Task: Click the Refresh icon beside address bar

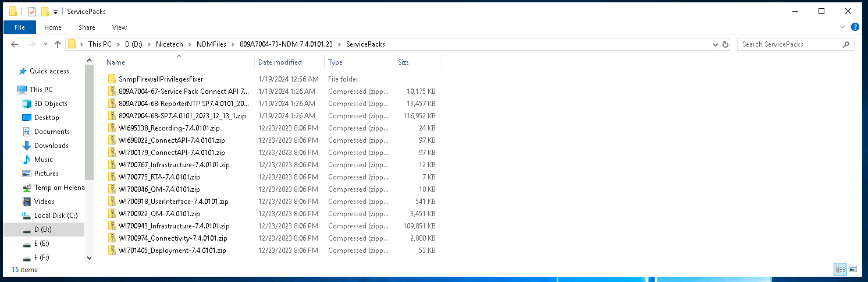Action: coord(725,44)
